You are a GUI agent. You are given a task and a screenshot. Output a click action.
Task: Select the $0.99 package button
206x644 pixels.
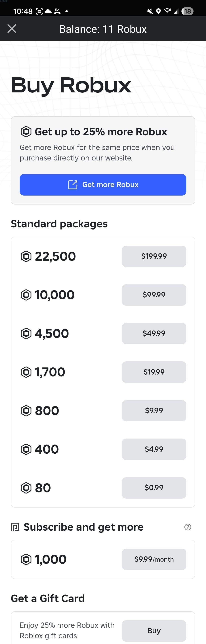pos(154,488)
